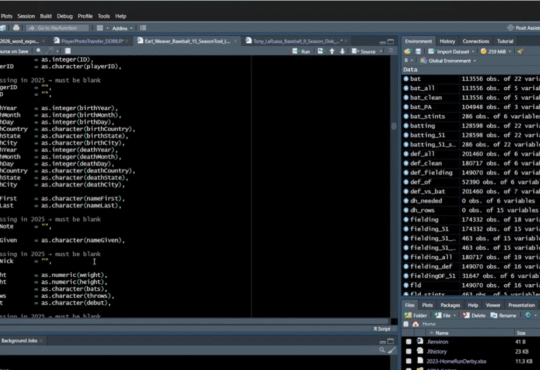This screenshot has height=370, width=540.
Task: Click the compile report notebook icon
Action: [x=68, y=51]
